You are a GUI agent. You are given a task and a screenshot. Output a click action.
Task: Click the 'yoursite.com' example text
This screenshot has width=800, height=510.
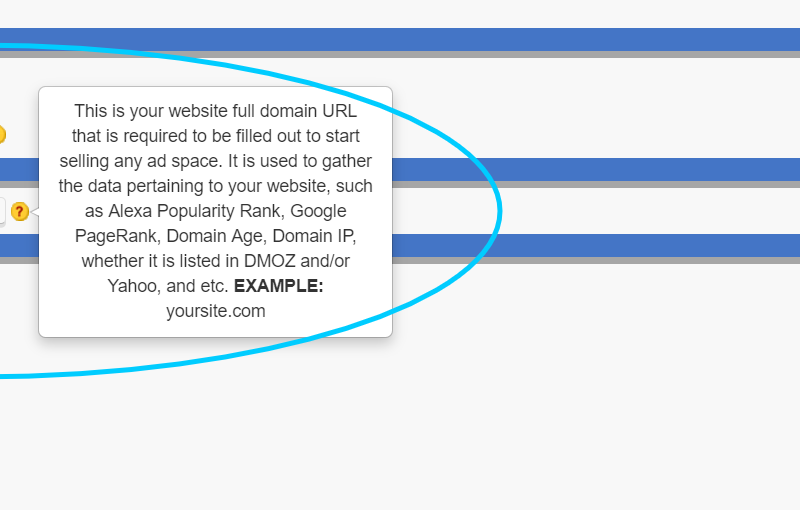tap(215, 311)
